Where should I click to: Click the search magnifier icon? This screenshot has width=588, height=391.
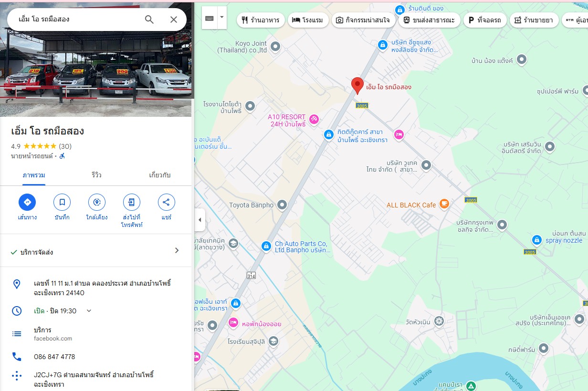click(x=149, y=20)
